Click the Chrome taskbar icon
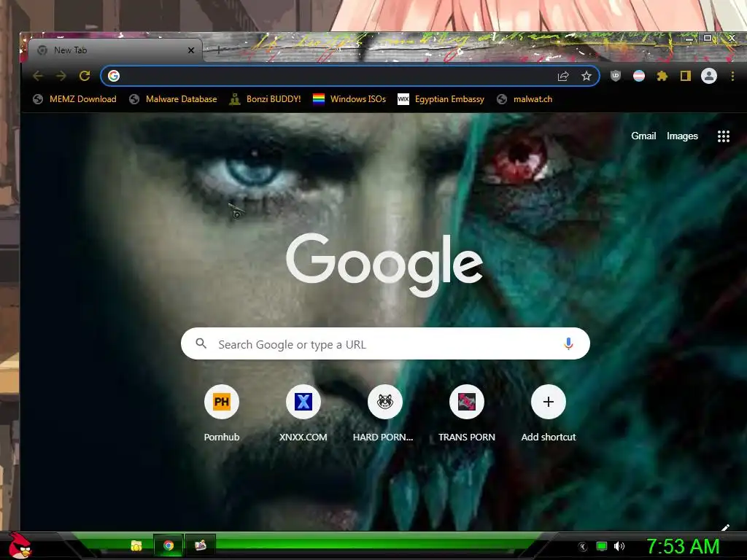This screenshot has height=560, width=747. pyautogui.click(x=169, y=545)
